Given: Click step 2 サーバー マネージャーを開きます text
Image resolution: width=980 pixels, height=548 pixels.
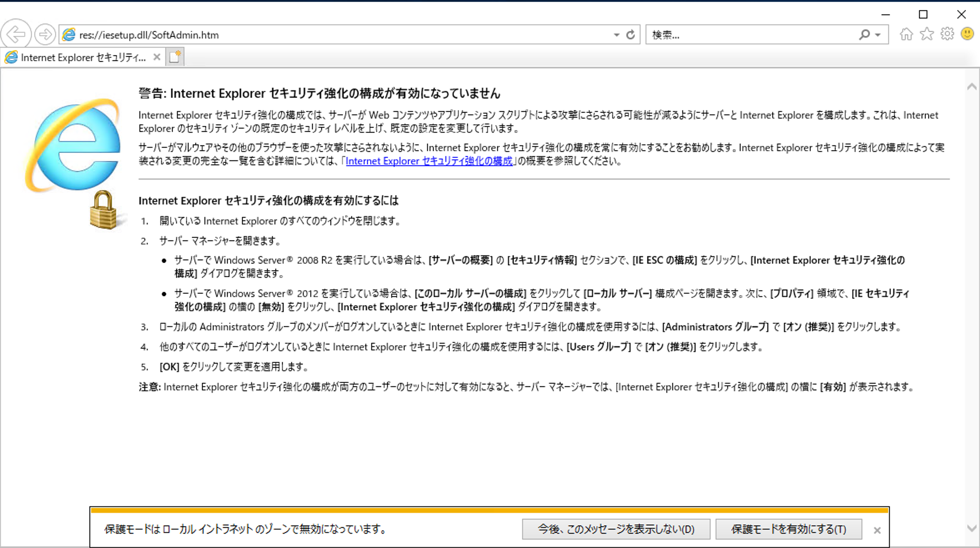Looking at the screenshot, I should pos(220,241).
